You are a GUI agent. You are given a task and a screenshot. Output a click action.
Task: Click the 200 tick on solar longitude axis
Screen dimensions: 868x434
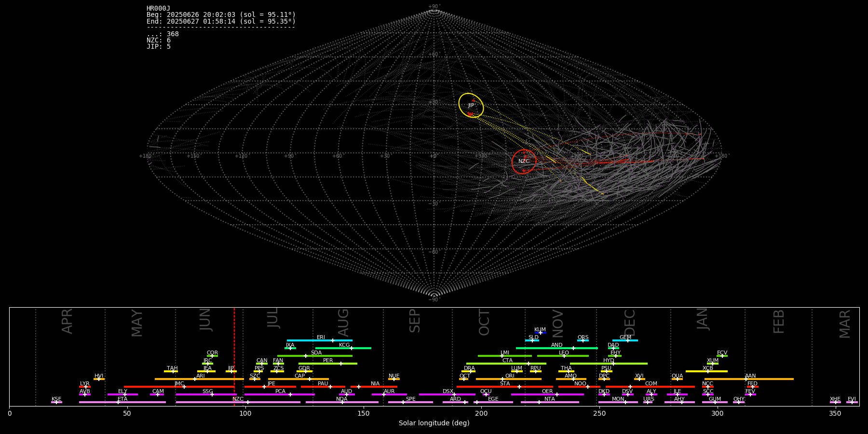point(481,413)
